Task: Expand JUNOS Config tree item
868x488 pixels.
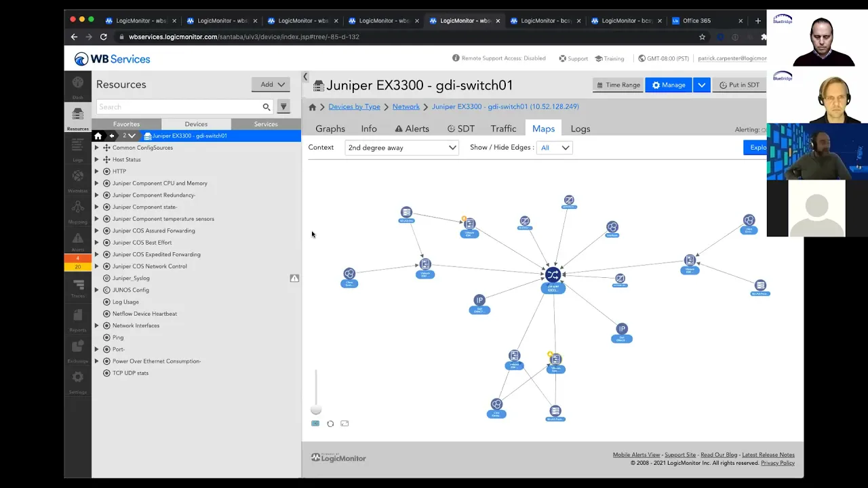Action: point(96,290)
